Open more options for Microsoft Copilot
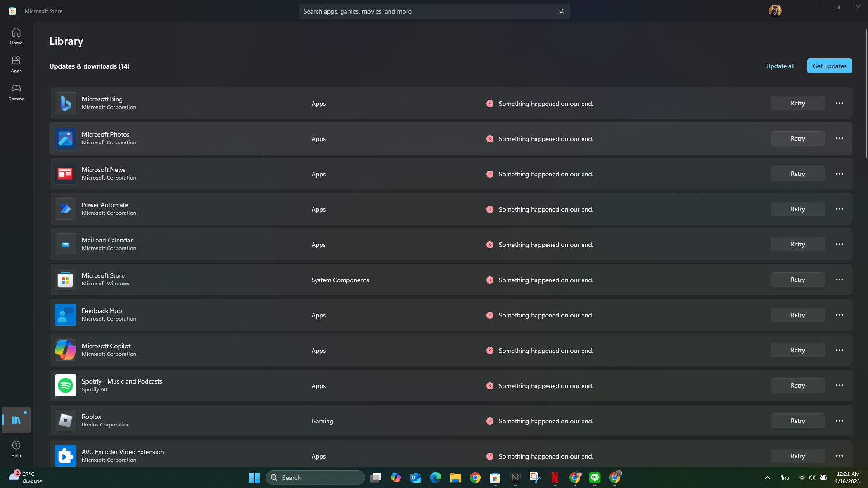Screen dimensions: 868x488 [839, 350]
